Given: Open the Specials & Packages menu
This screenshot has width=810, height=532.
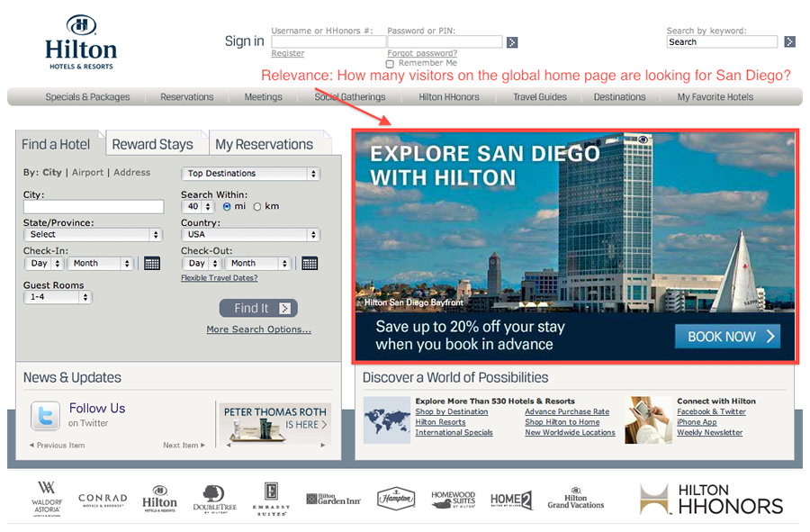Looking at the screenshot, I should [88, 97].
